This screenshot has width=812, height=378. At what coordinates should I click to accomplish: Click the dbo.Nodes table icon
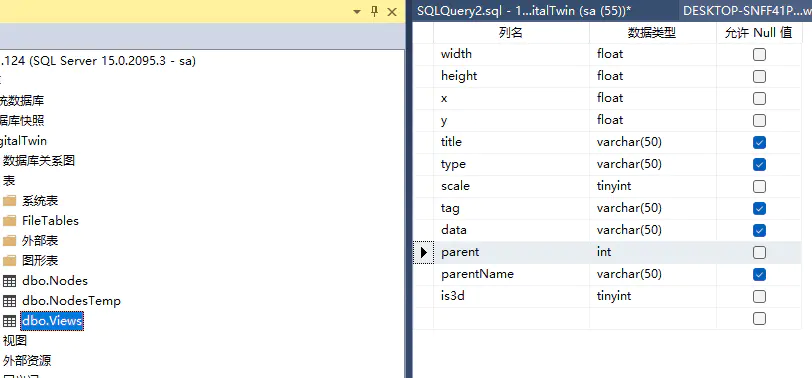tap(9, 281)
